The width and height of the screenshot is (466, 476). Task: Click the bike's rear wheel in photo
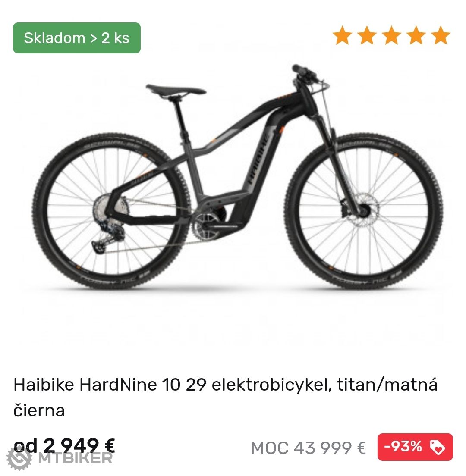pyautogui.click(x=111, y=211)
